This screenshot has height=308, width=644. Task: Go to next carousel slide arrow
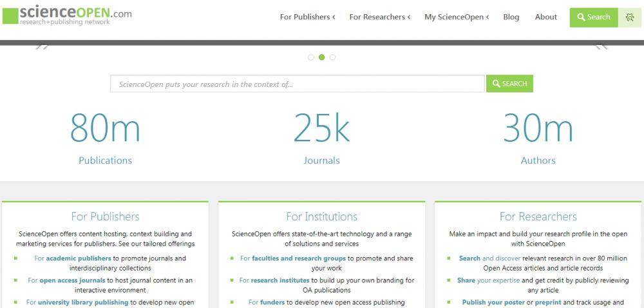pos(601,47)
